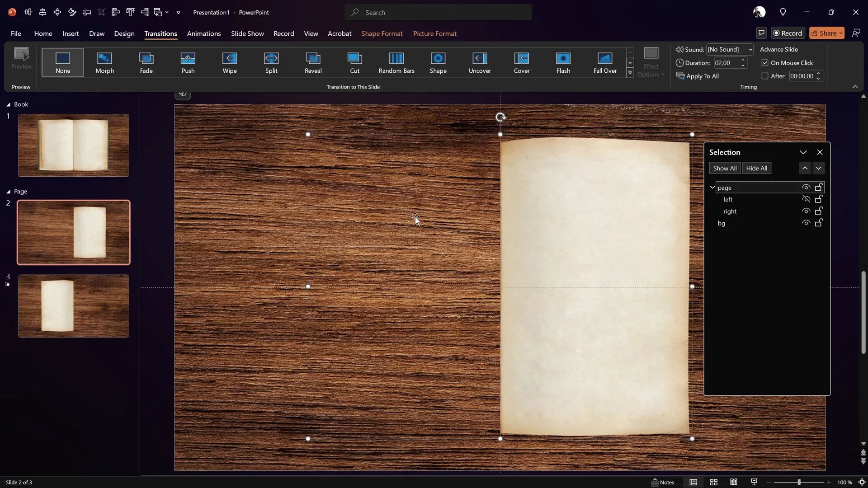Image resolution: width=868 pixels, height=488 pixels.
Task: Click Hide All in Selection pane
Action: [x=757, y=168]
